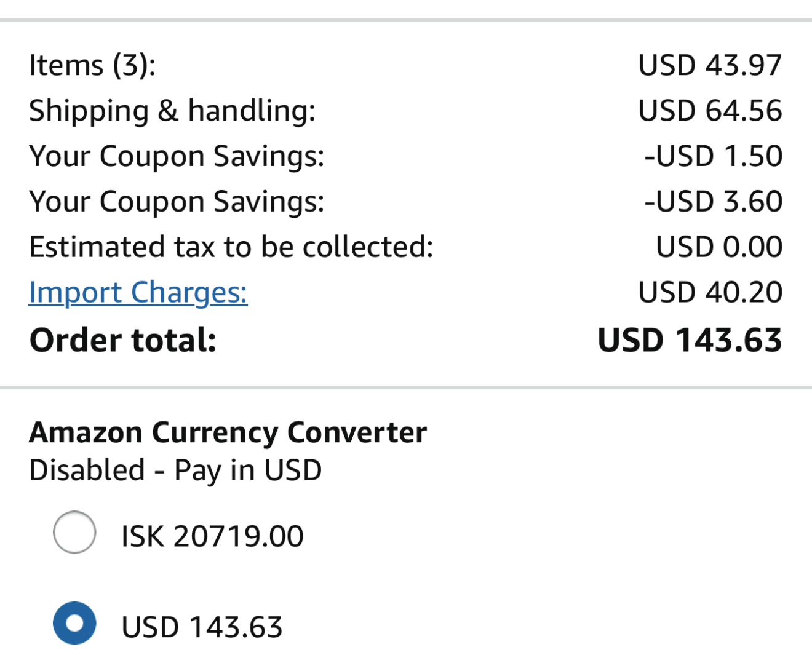Image resolution: width=812 pixels, height=663 pixels.
Task: Click the bold order total amount USD 143.63
Action: 690,340
